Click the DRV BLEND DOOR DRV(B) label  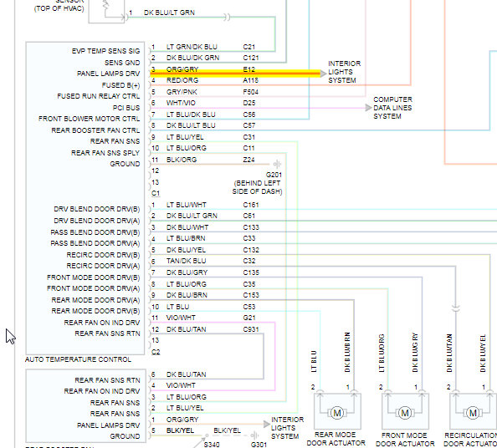point(97,209)
